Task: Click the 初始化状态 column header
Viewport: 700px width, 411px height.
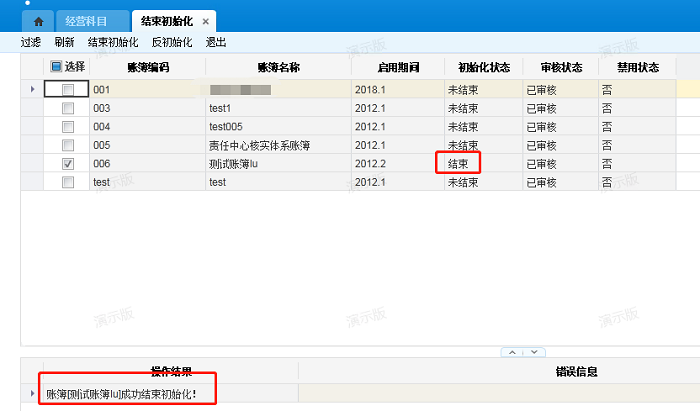Action: 484,67
